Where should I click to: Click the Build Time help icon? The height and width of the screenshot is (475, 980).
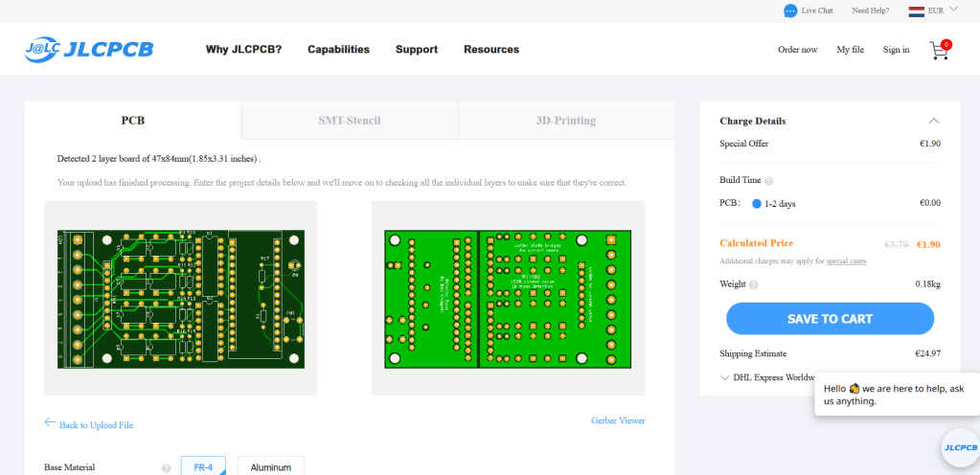768,180
